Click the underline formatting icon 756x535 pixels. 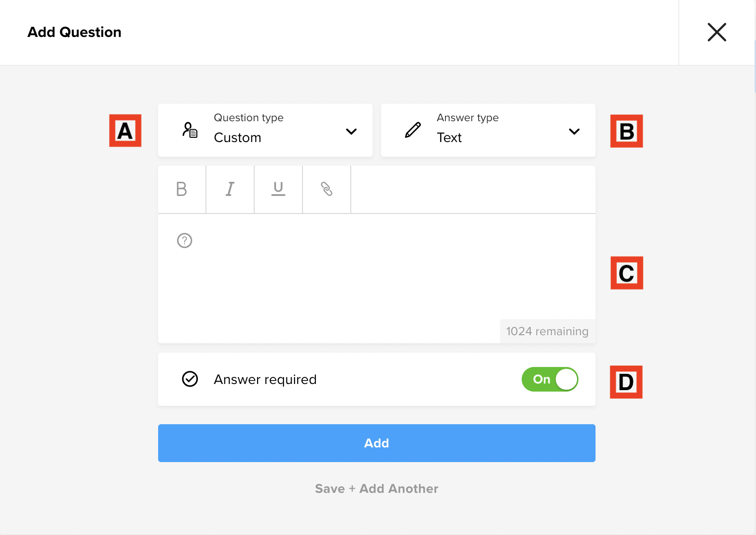(x=278, y=189)
